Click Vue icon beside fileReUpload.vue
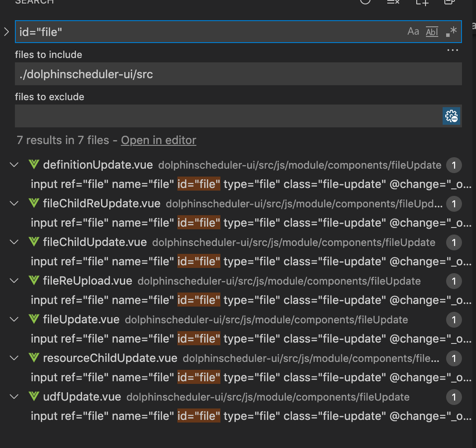This screenshot has width=476, height=448. pyautogui.click(x=34, y=280)
